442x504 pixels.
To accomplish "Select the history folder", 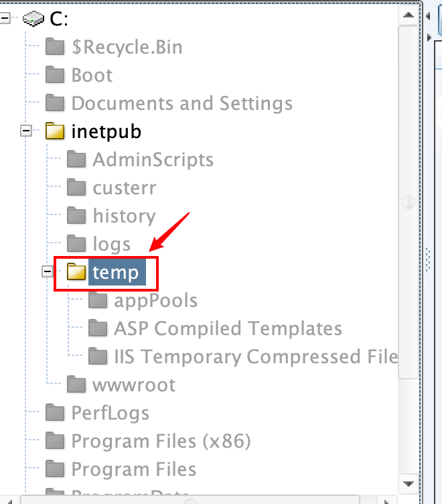I will pos(124,216).
